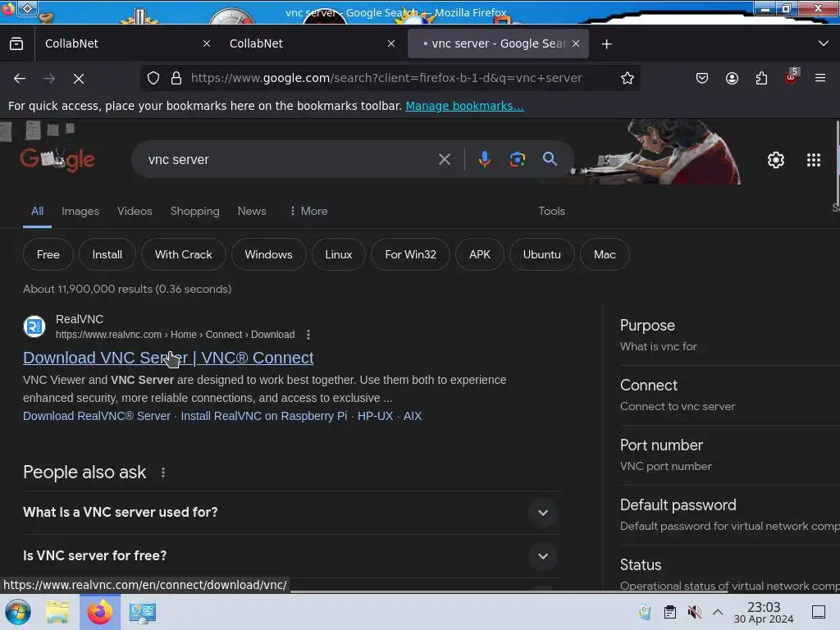Show hidden system tray icons
This screenshot has height=630, width=840.
(718, 612)
